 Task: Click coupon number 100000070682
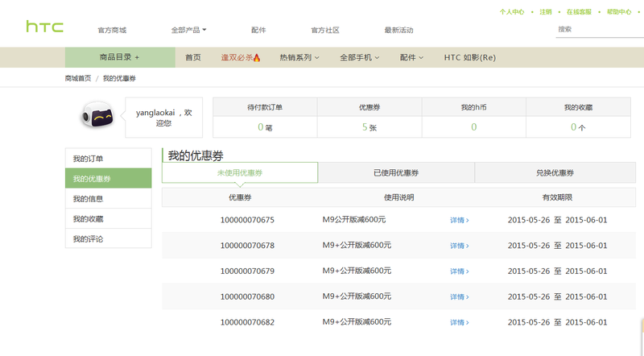pyautogui.click(x=247, y=322)
